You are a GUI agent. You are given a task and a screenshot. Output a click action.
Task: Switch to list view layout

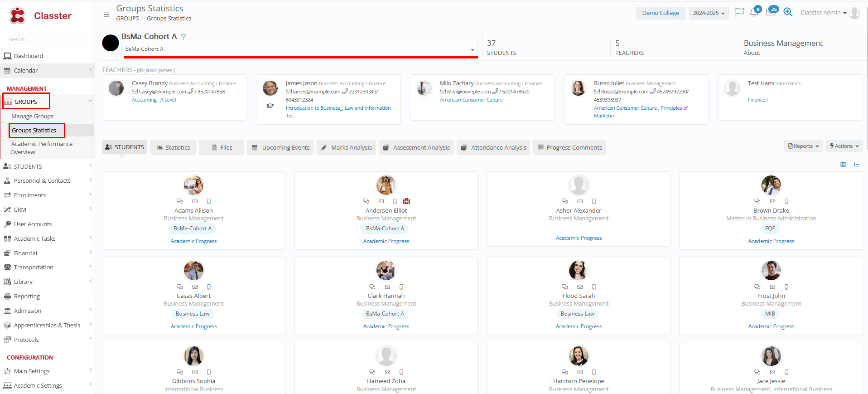tap(856, 165)
